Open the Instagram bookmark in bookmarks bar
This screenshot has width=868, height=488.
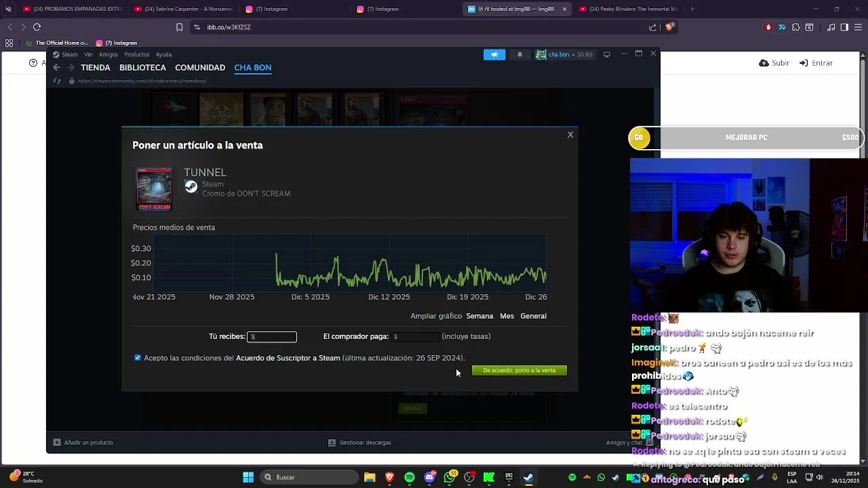pyautogui.click(x=117, y=43)
